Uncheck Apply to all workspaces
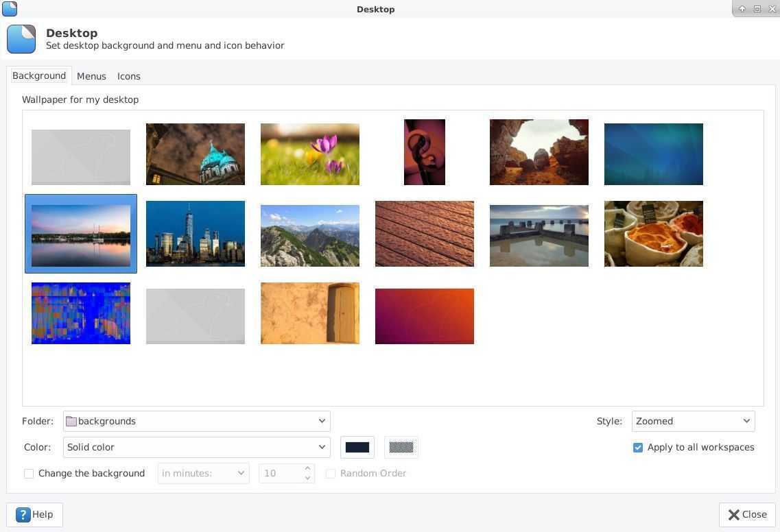Screen dimensions: 780x532 [638, 448]
